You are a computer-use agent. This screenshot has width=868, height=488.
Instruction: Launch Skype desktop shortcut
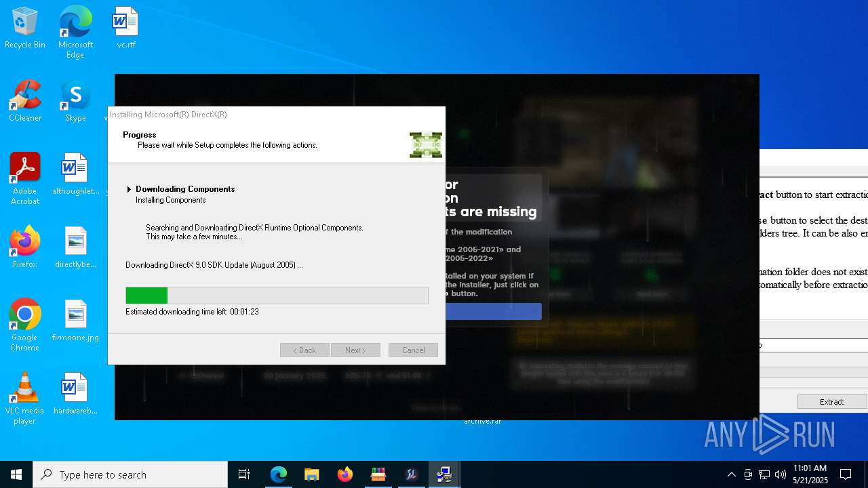point(75,102)
